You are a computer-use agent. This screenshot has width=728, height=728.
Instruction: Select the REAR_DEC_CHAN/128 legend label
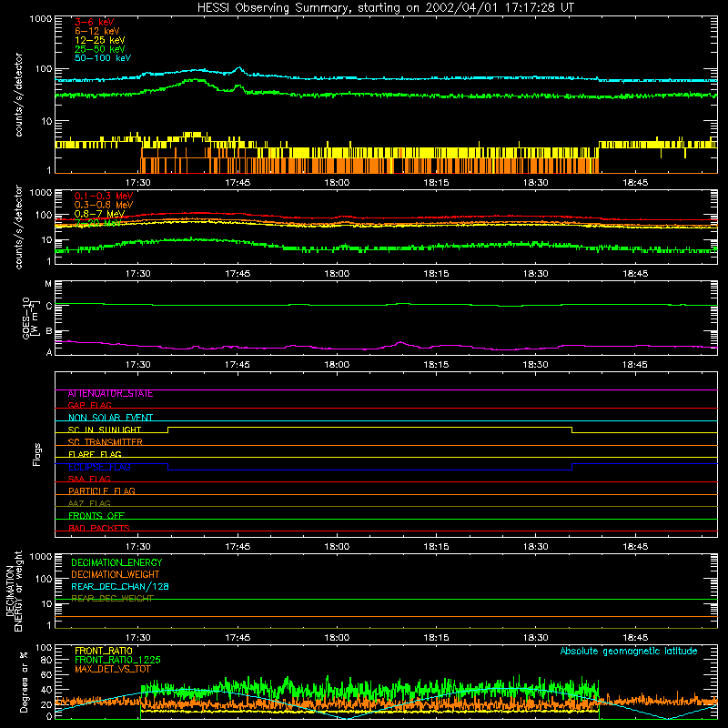(x=120, y=587)
